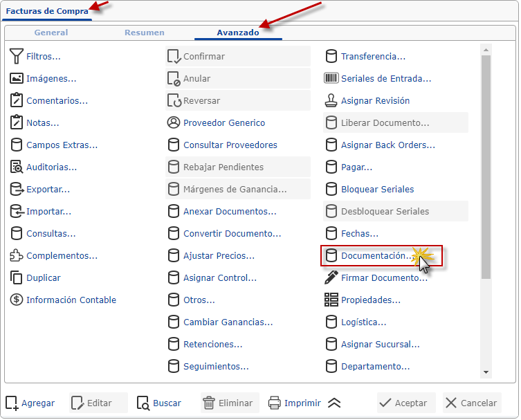Open the Consultas option
The height and width of the screenshot is (420, 521).
tap(43, 234)
